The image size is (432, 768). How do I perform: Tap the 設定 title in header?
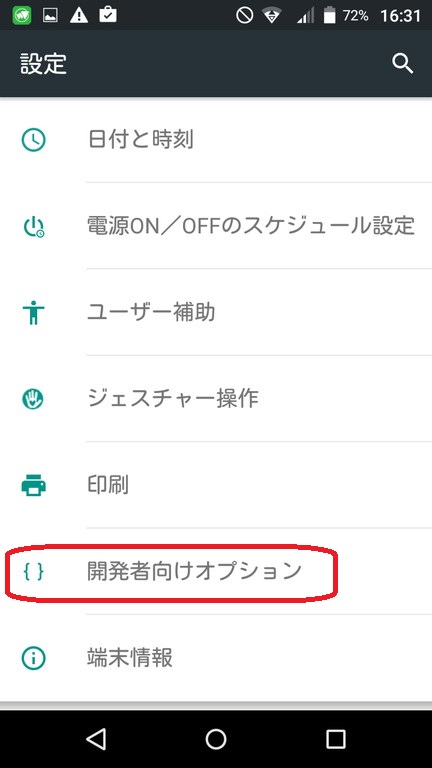click(x=43, y=64)
